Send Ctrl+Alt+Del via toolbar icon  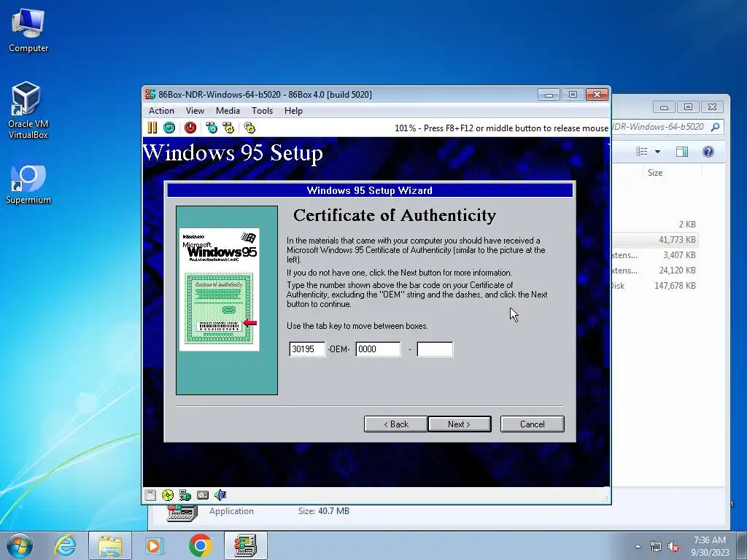(x=212, y=128)
